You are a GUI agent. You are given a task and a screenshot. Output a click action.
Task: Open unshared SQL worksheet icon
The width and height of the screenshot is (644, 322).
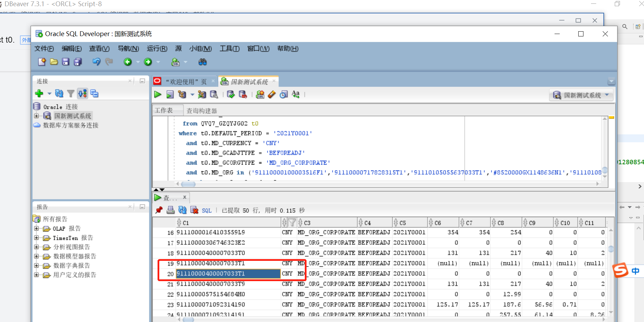(260, 94)
